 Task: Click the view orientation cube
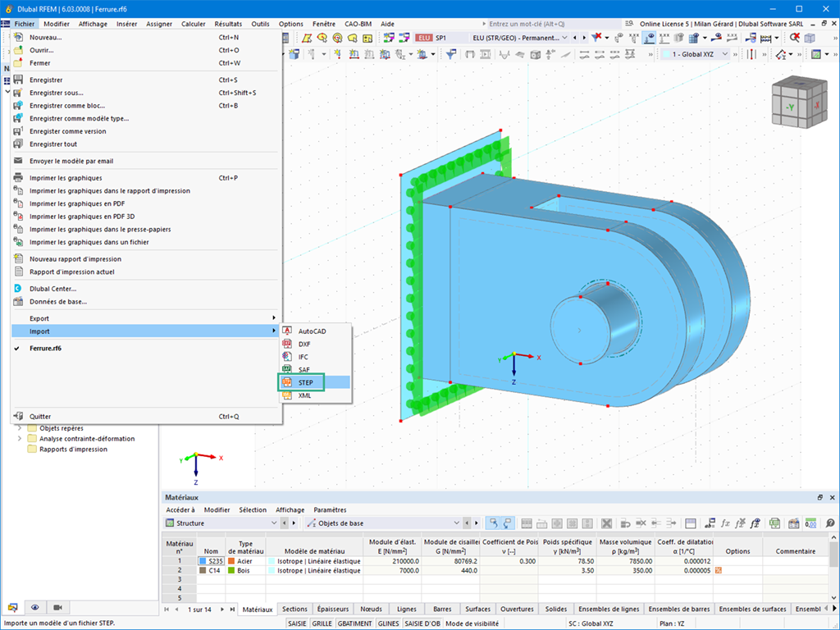(x=799, y=103)
